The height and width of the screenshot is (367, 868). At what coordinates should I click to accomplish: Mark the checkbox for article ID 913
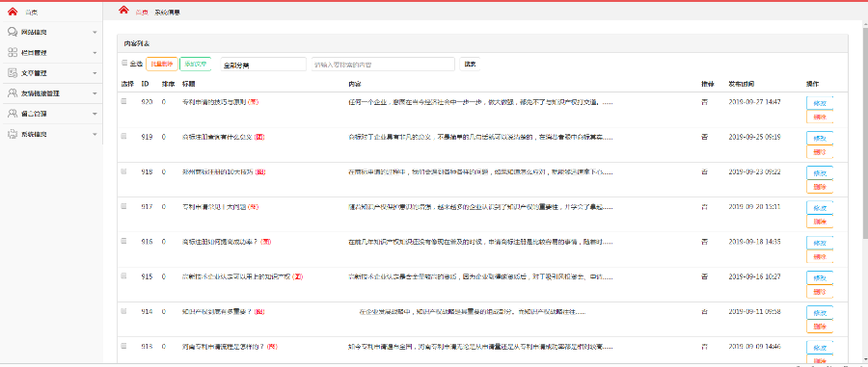tap(124, 346)
